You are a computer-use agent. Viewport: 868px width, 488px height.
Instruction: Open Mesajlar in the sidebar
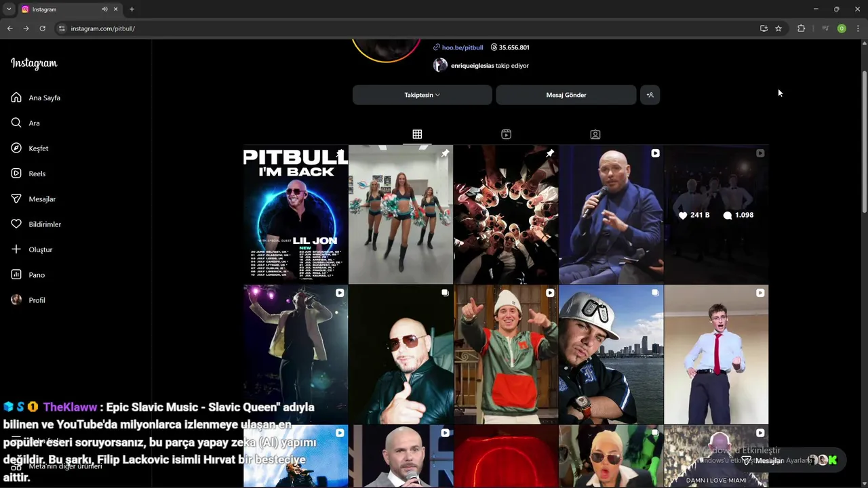click(42, 199)
